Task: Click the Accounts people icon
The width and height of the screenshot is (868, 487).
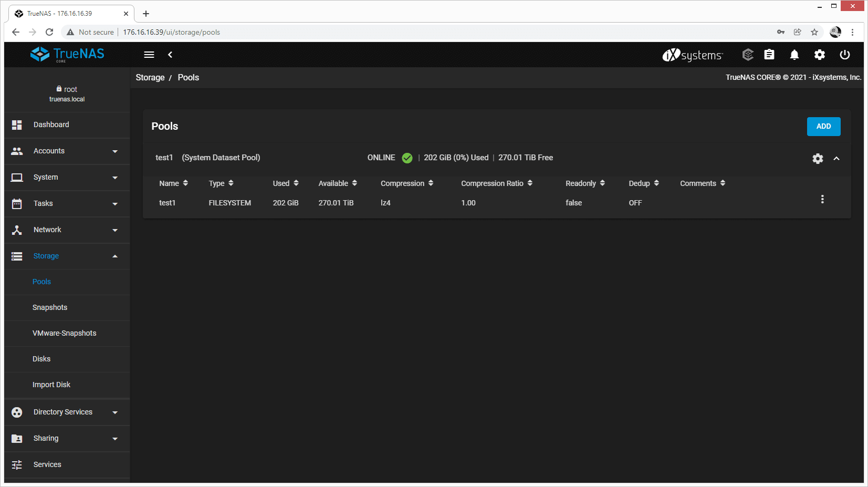Action: click(x=17, y=151)
